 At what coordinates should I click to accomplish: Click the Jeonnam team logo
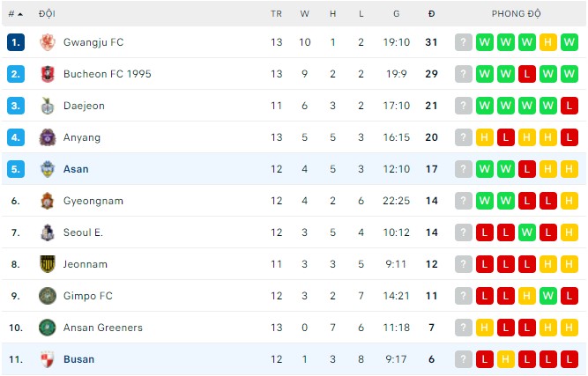pos(48,264)
